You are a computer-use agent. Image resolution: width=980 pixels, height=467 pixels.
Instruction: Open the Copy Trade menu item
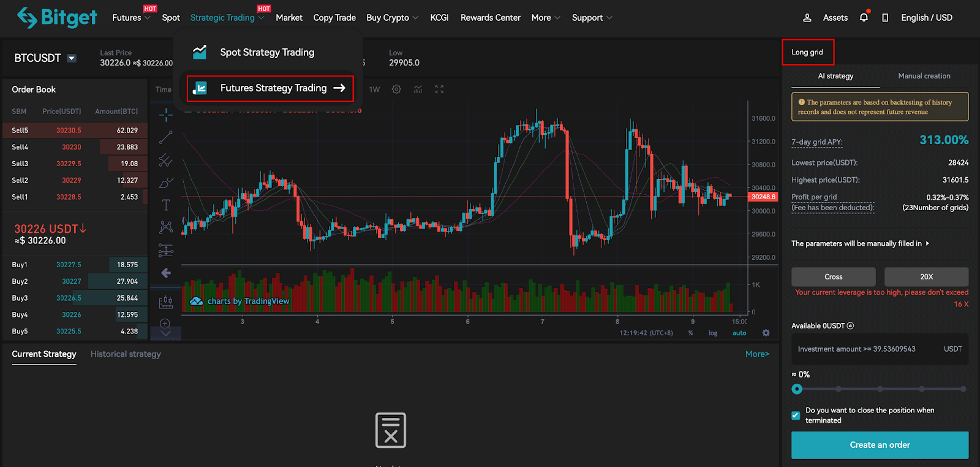[334, 18]
